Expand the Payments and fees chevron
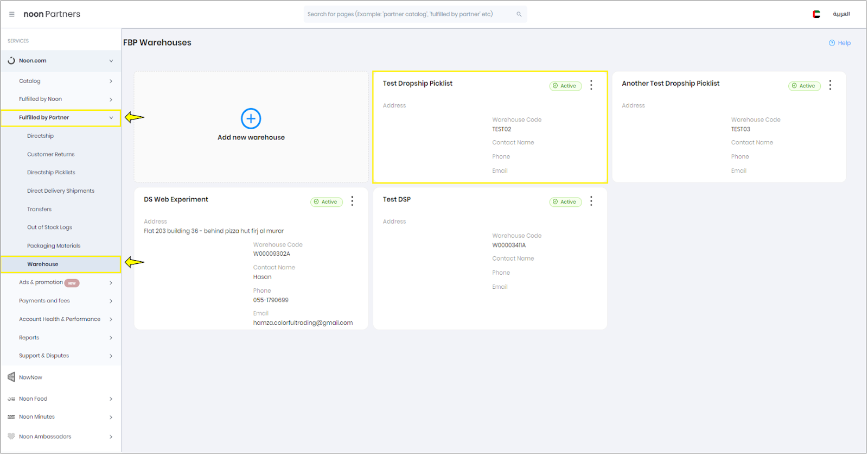Viewport: 868px width, 455px height. pyautogui.click(x=111, y=301)
